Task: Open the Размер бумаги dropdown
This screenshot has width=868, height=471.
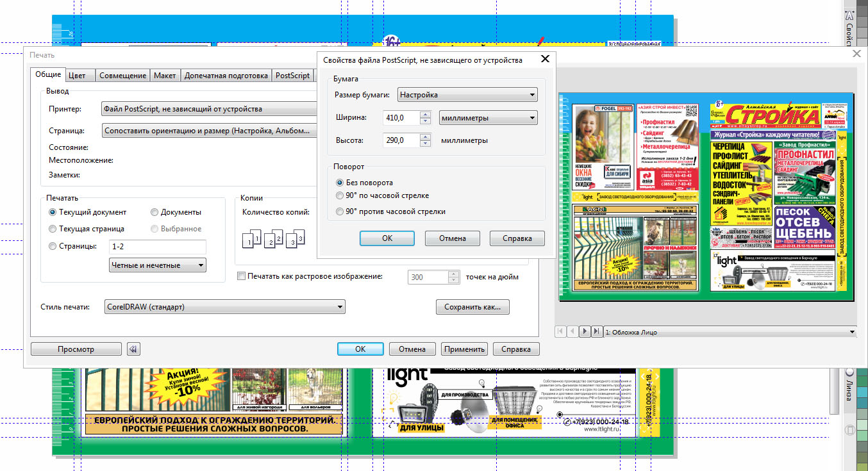Action: 467,95
